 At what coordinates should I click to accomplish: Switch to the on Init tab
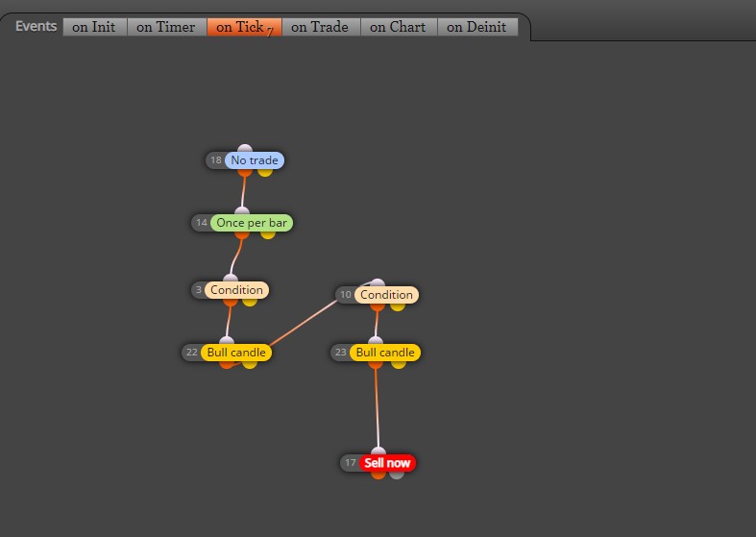pyautogui.click(x=95, y=27)
